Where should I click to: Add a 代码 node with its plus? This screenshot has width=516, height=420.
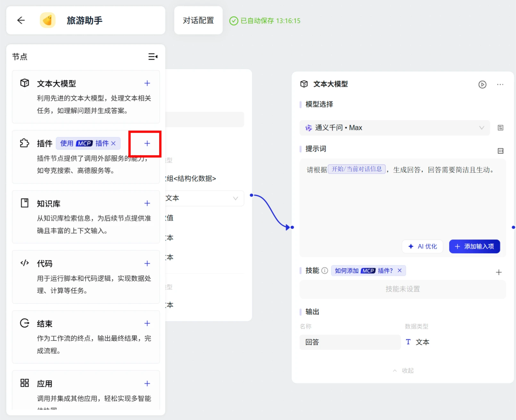(147, 264)
